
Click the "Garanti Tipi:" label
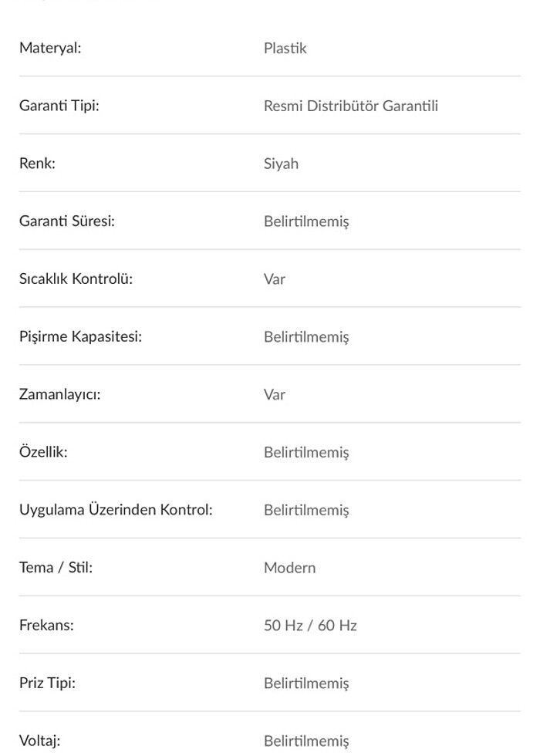point(59,106)
